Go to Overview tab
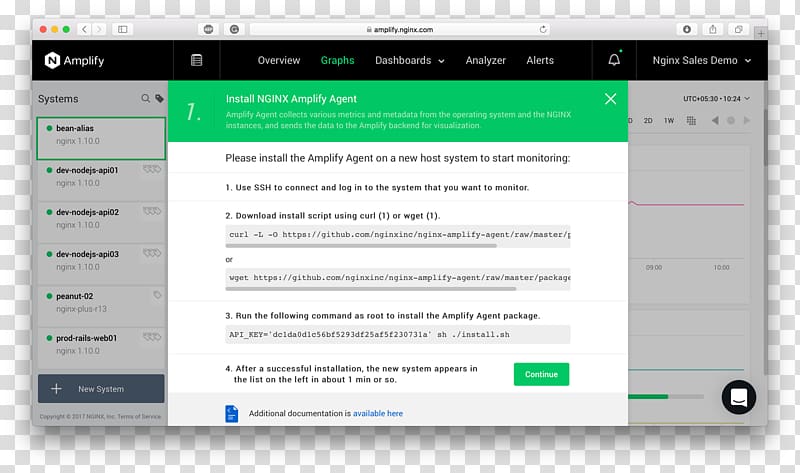 tap(279, 60)
